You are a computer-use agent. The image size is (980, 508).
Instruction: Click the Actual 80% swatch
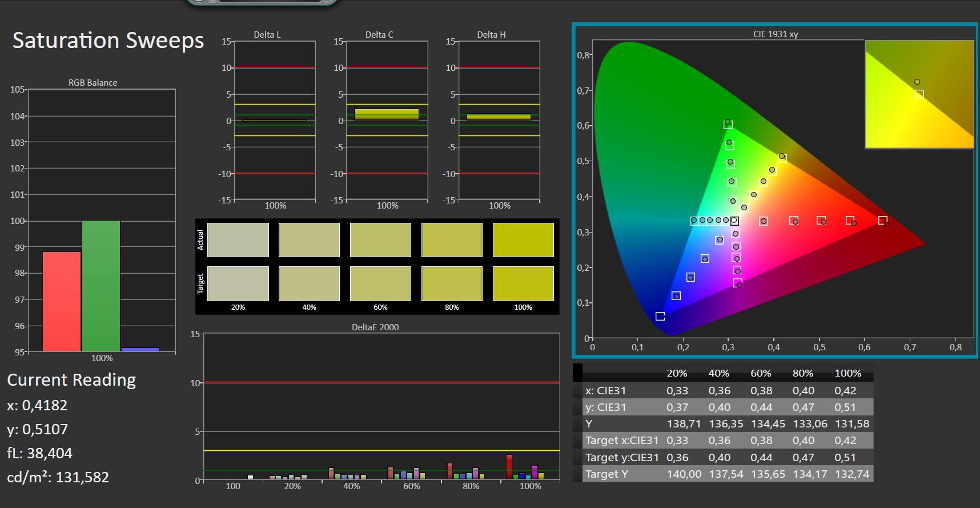(x=452, y=240)
